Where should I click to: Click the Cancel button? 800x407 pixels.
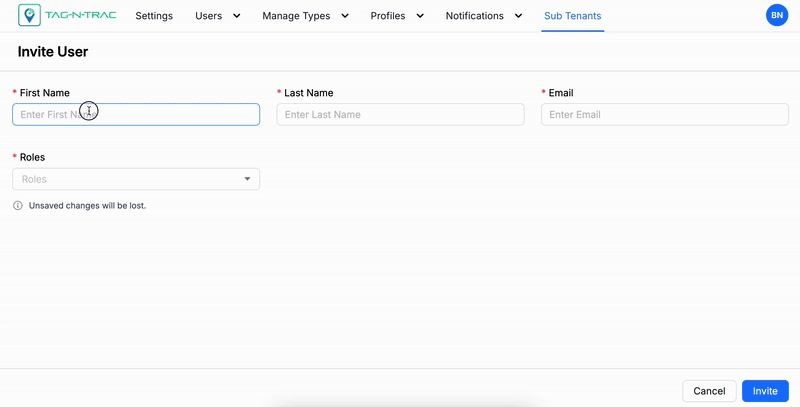tap(709, 391)
